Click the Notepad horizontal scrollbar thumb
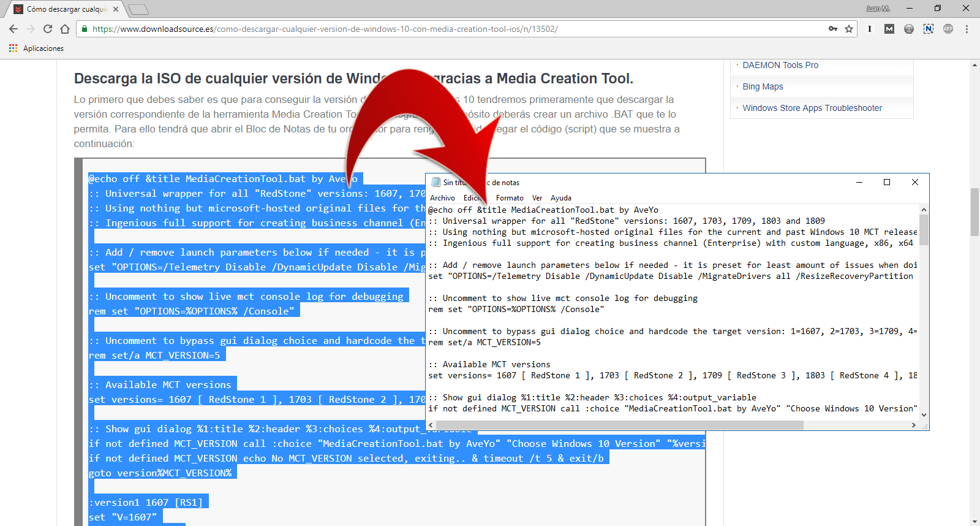Viewport: 980px width, 526px height. coord(619,425)
